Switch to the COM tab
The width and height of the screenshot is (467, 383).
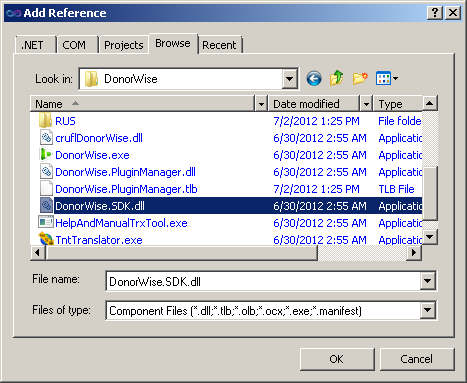77,45
